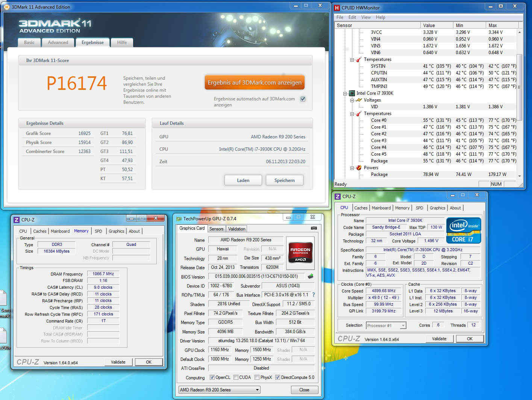
Task: Click the Core Speed value 4899.68 MHz in CPU-Z
Action: (x=383, y=291)
